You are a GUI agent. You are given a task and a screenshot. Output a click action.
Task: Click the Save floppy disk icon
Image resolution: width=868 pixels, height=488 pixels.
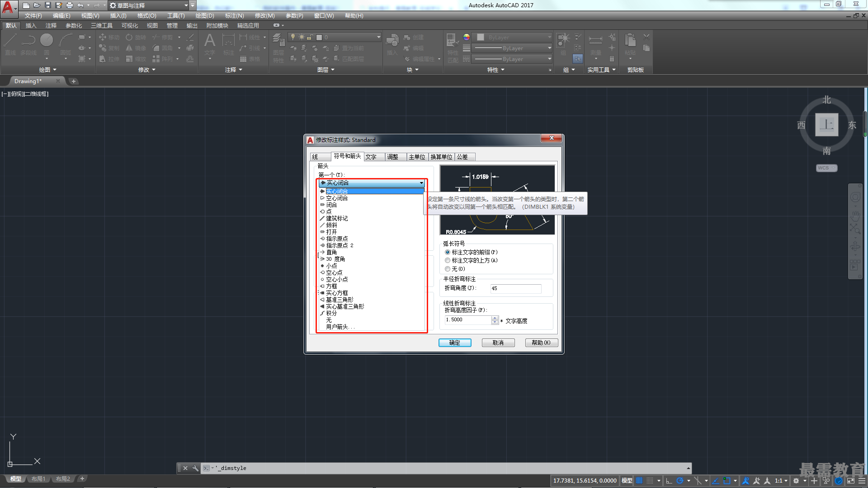click(x=48, y=5)
